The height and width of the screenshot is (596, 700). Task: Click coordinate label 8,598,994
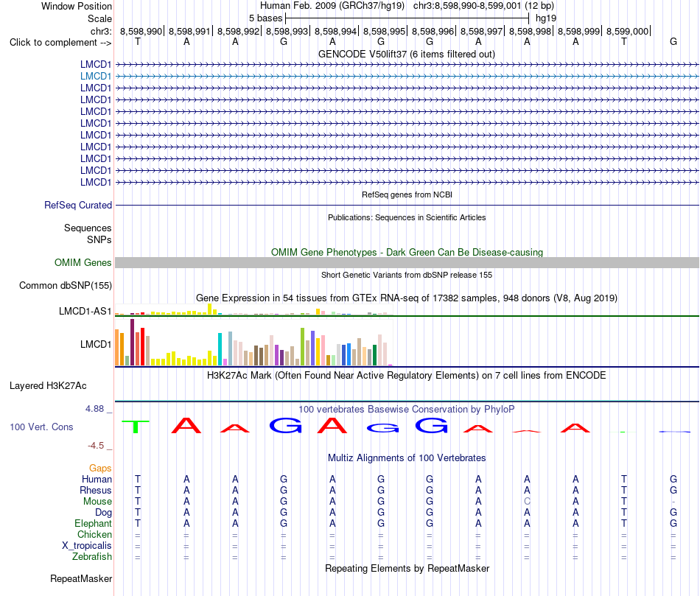(335, 31)
